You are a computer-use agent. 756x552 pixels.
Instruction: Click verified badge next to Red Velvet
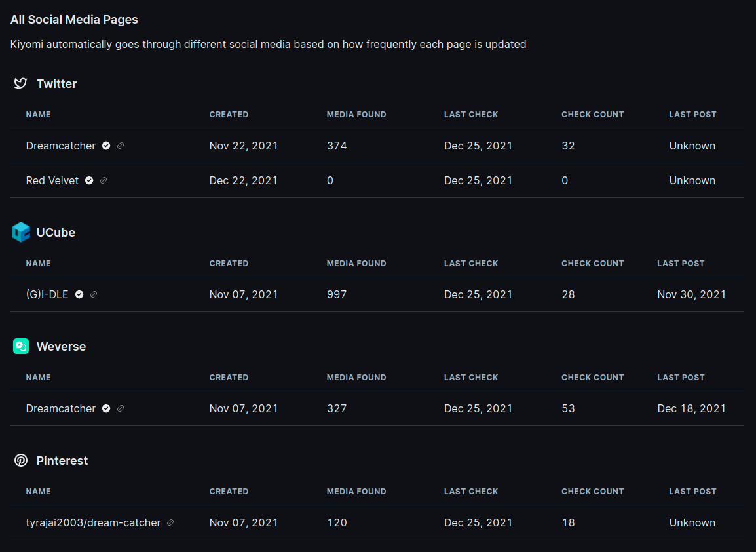click(89, 180)
